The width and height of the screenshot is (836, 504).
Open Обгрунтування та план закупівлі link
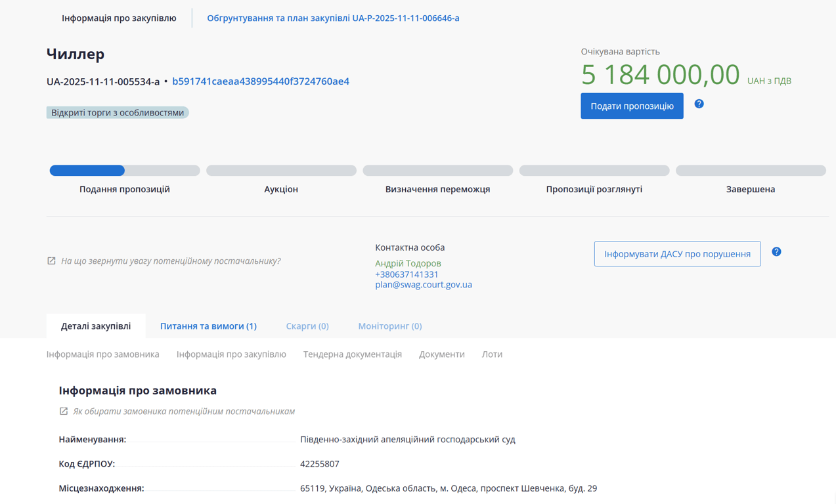coord(333,18)
